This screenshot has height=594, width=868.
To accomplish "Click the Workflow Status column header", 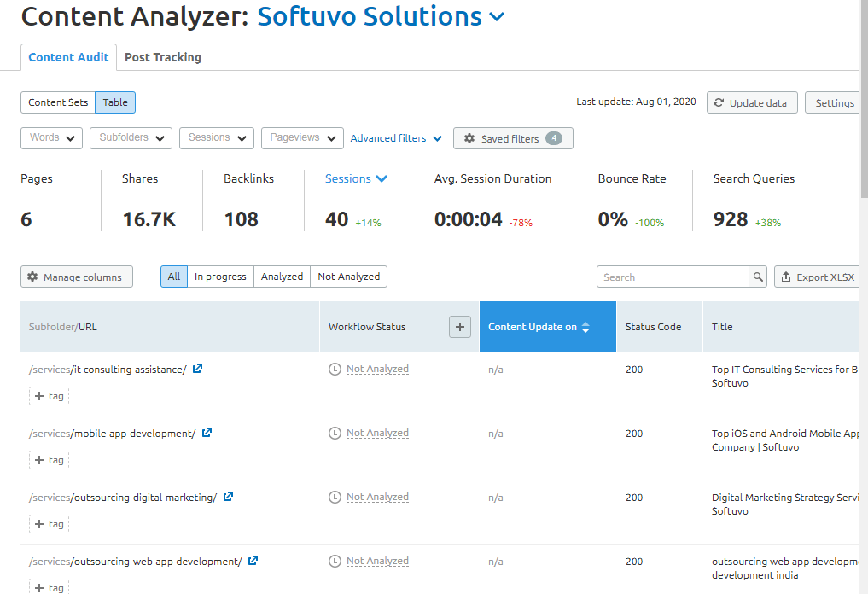I will click(380, 327).
